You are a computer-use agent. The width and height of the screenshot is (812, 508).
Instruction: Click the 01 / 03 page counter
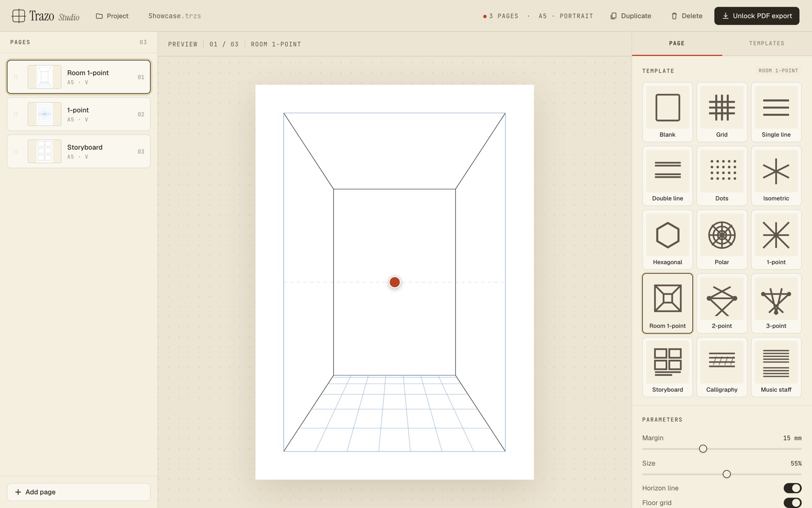[x=224, y=44]
